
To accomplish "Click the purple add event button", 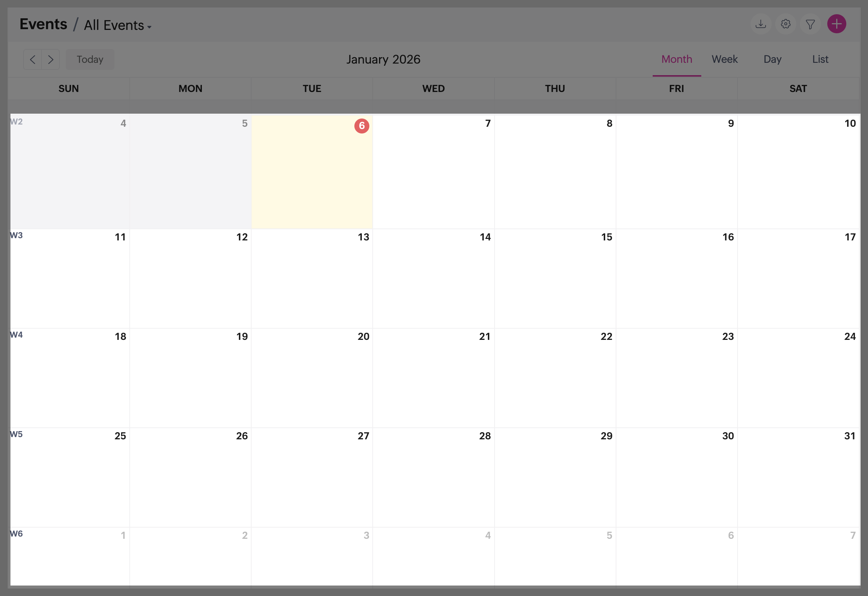I will 837,24.
